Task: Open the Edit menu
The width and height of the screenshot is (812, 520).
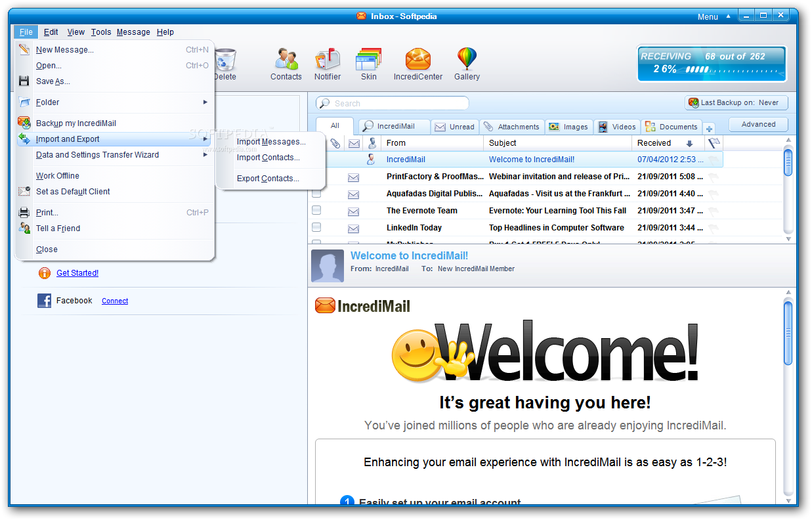Action: (51, 32)
